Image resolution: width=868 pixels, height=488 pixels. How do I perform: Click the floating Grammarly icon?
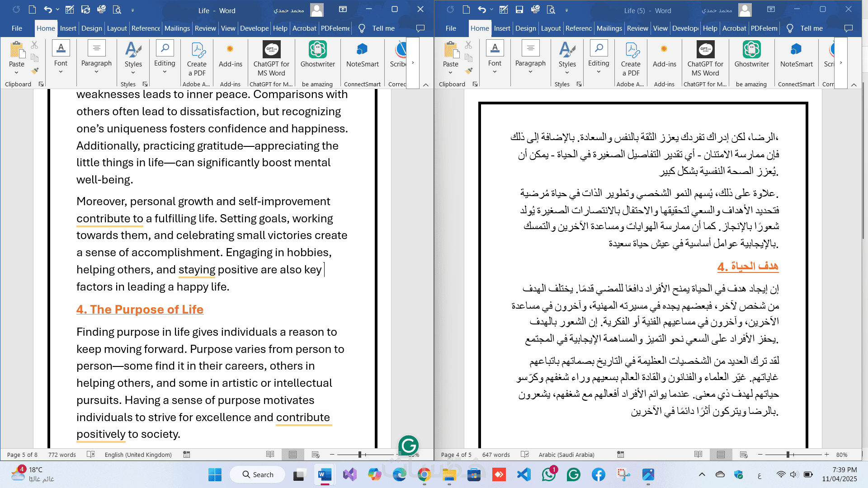[408, 445]
